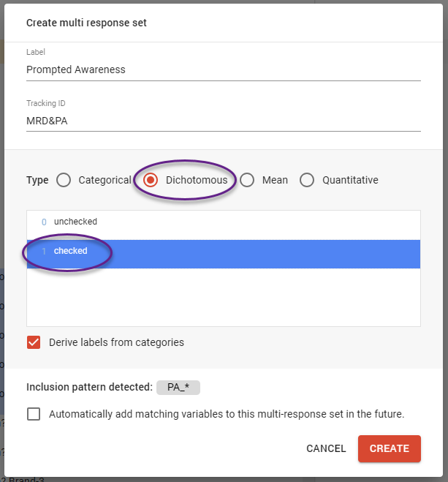The height and width of the screenshot is (482, 448).
Task: Click the Label field containing Prompted Awareness
Action: (x=223, y=69)
